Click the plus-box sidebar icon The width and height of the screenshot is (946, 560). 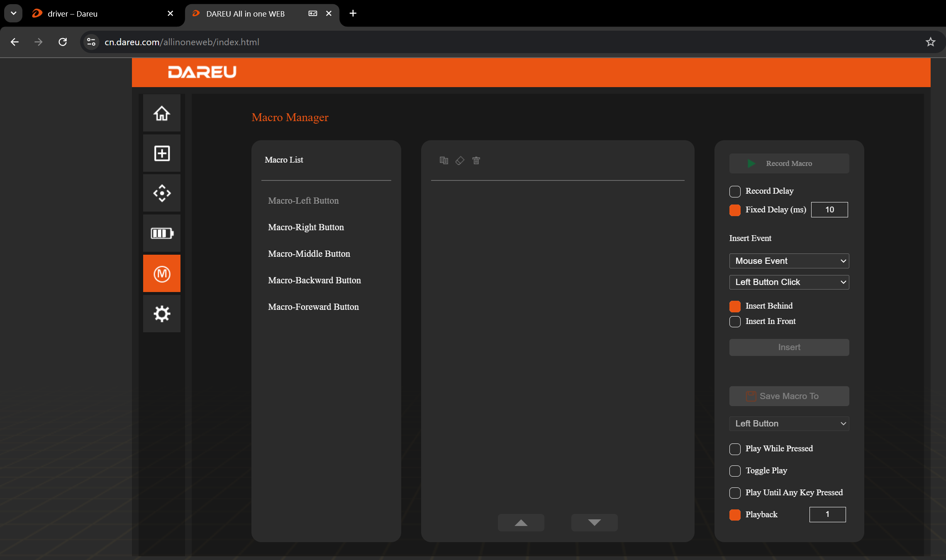pos(162,153)
